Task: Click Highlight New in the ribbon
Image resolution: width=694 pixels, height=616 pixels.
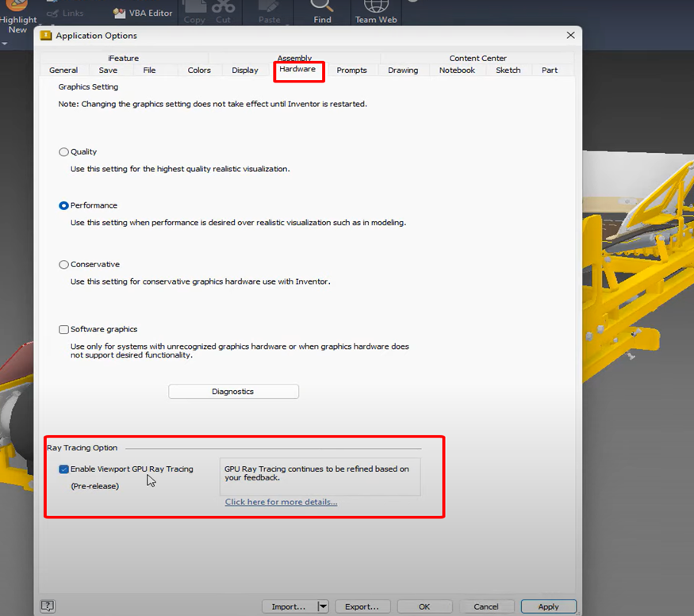Action: (x=17, y=17)
